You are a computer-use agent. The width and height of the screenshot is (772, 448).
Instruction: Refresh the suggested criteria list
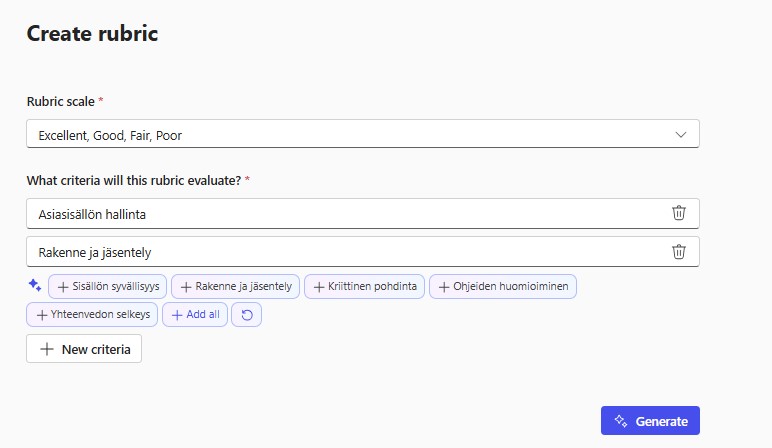pyautogui.click(x=246, y=315)
